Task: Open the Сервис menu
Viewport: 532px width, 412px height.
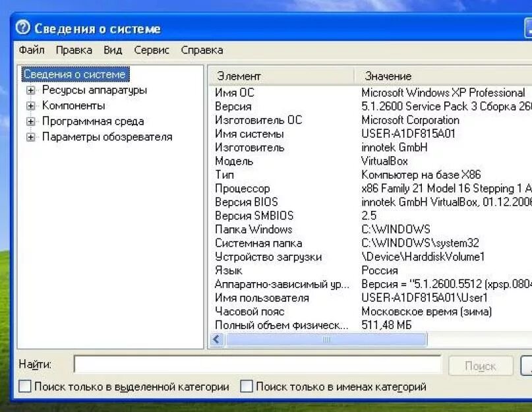Action: click(152, 50)
